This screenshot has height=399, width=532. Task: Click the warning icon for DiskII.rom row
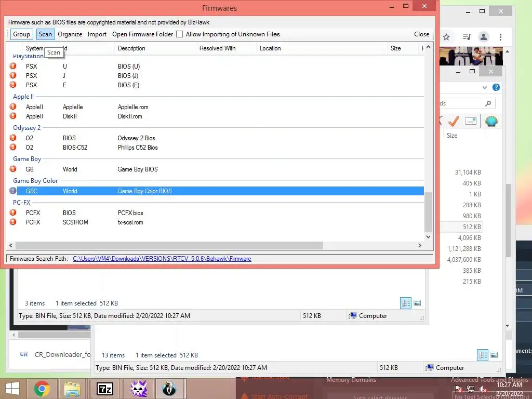tap(13, 116)
